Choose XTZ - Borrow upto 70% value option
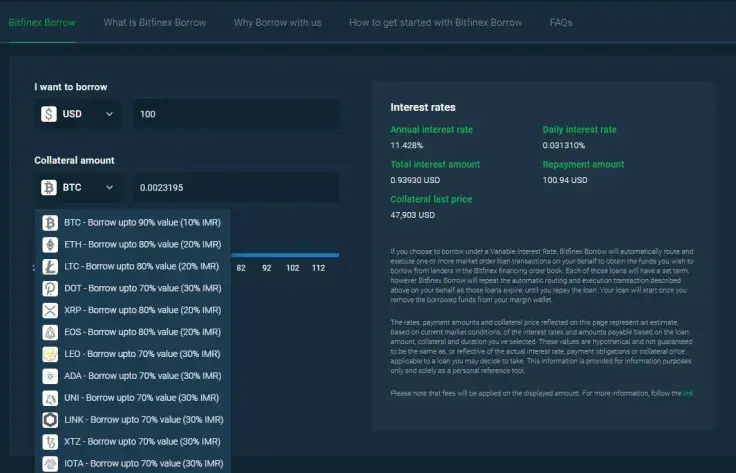This screenshot has height=473, width=736. click(133, 442)
